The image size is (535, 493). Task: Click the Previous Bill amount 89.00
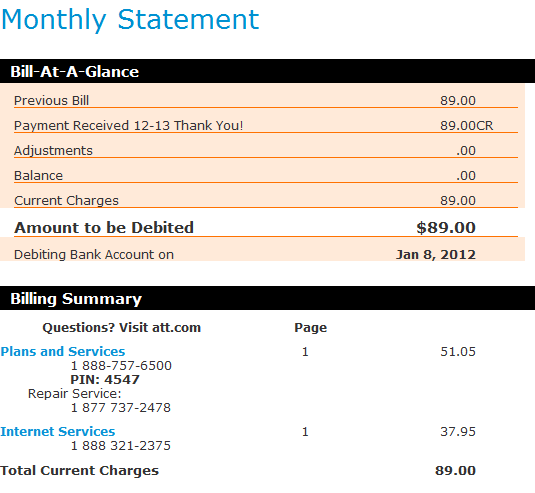[458, 101]
